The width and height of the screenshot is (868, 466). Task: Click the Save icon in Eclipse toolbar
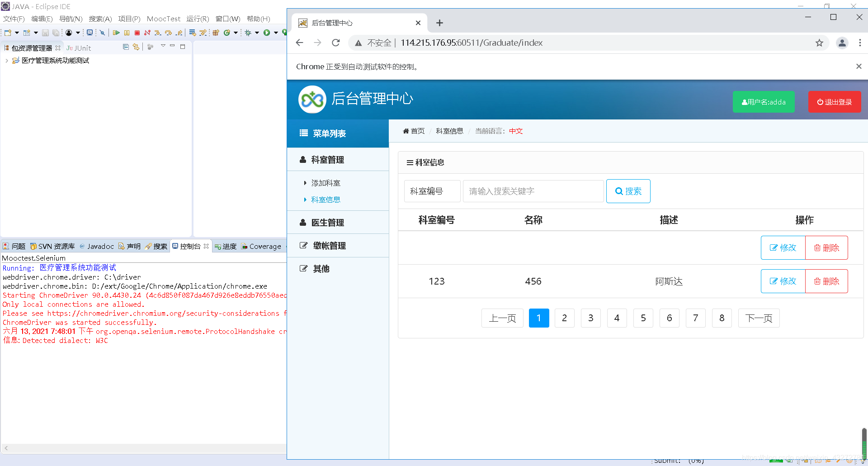tap(45, 33)
